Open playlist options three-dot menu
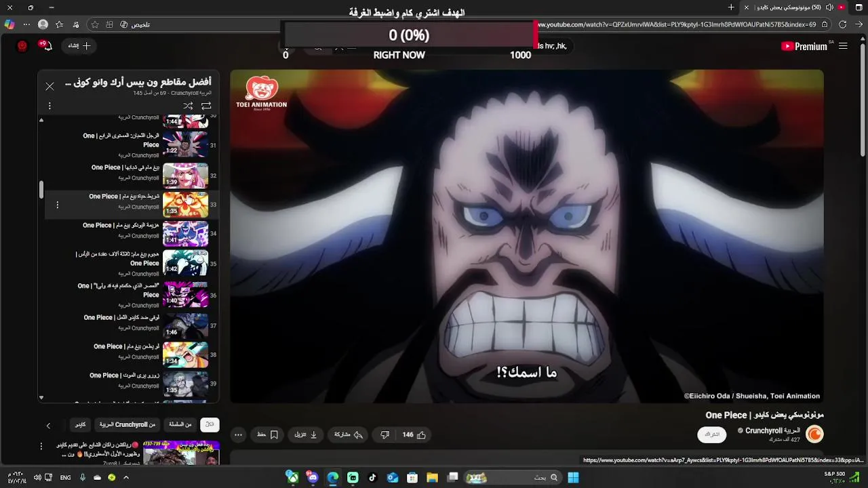The height and width of the screenshot is (488, 868). (x=50, y=106)
